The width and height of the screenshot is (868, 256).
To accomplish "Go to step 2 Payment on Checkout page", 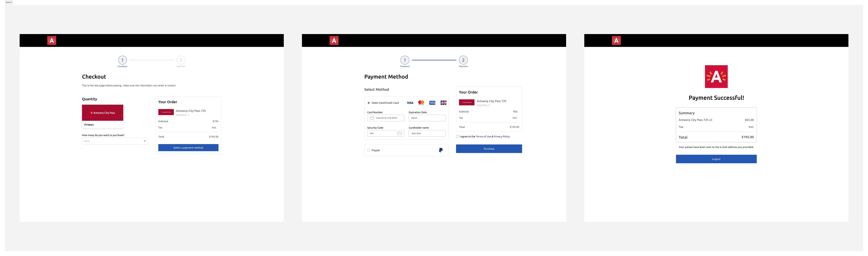I will click(x=181, y=60).
